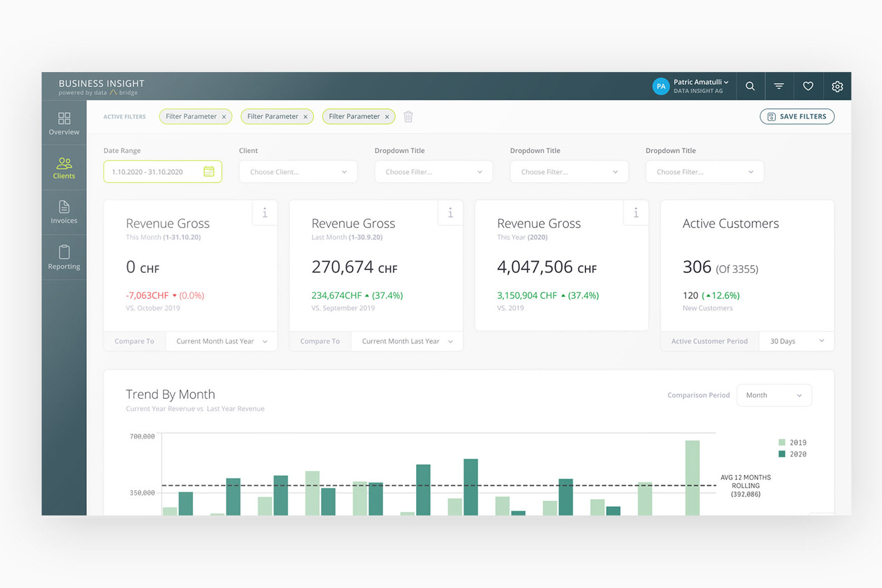
Task: Go to Invoices in sidebar
Action: (64, 213)
